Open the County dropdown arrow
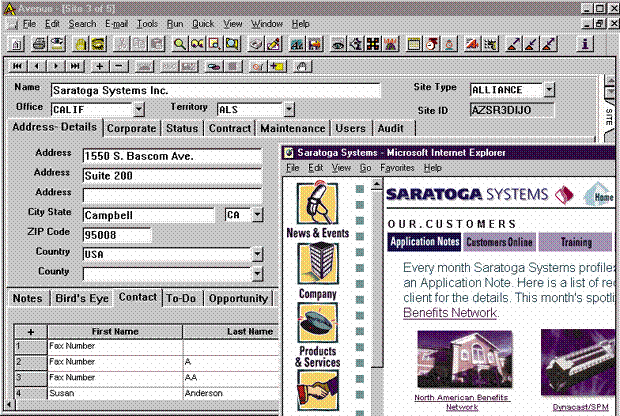Image resolution: width=620 pixels, height=416 pixels. 257,274
